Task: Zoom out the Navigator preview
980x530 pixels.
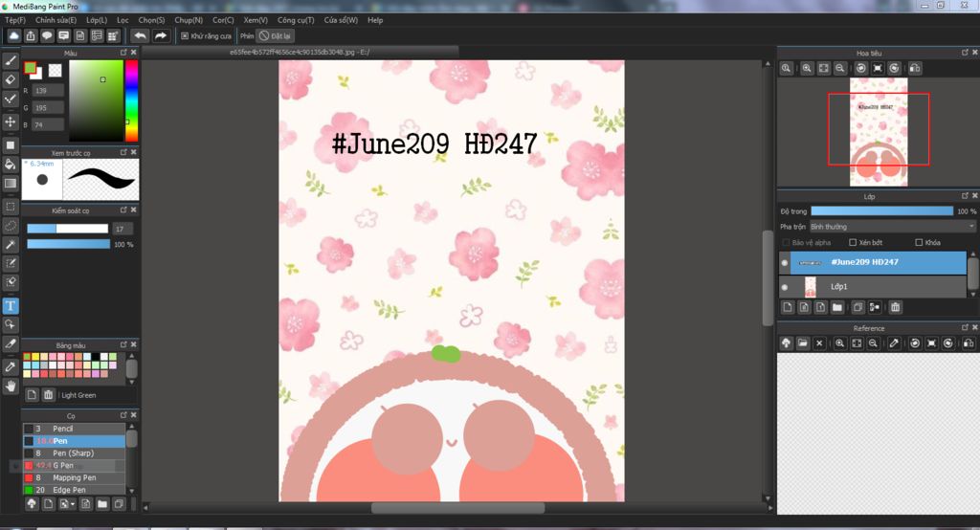Action: click(x=840, y=68)
